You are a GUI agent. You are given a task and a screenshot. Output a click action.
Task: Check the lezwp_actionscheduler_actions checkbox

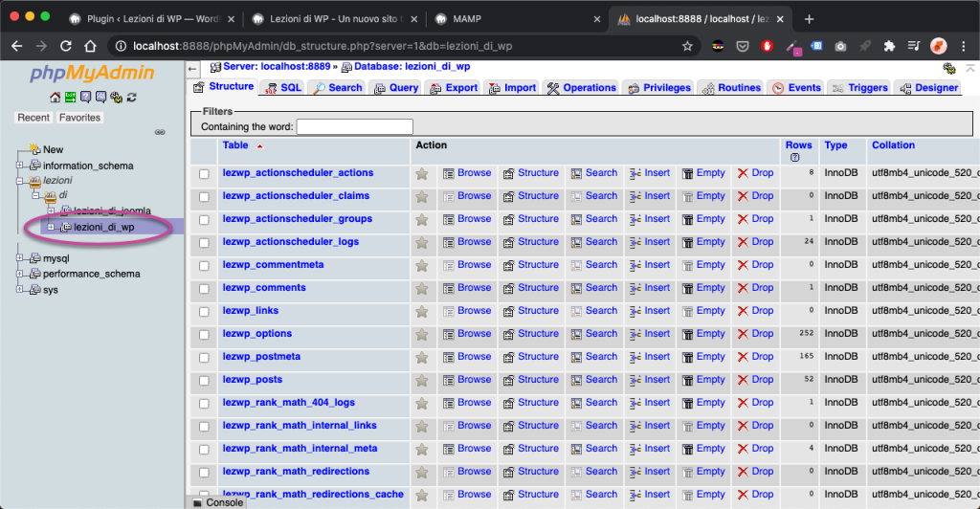coord(205,174)
